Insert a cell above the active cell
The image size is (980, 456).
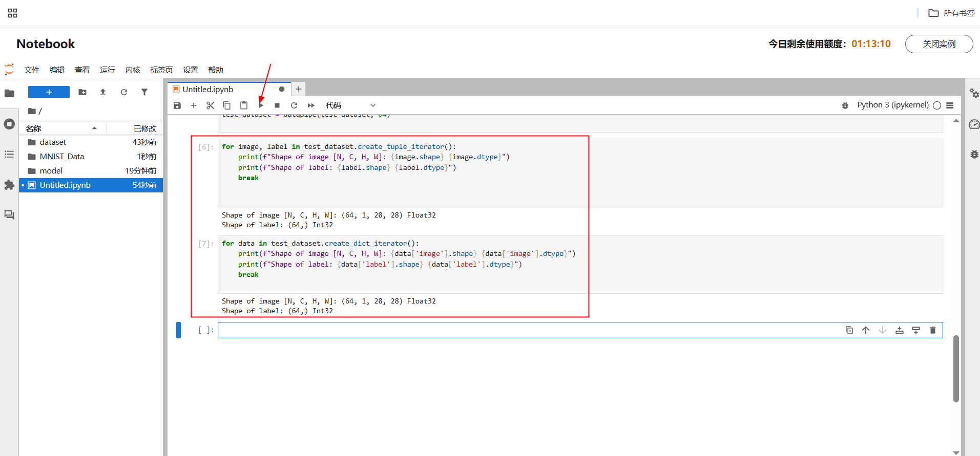coord(900,330)
